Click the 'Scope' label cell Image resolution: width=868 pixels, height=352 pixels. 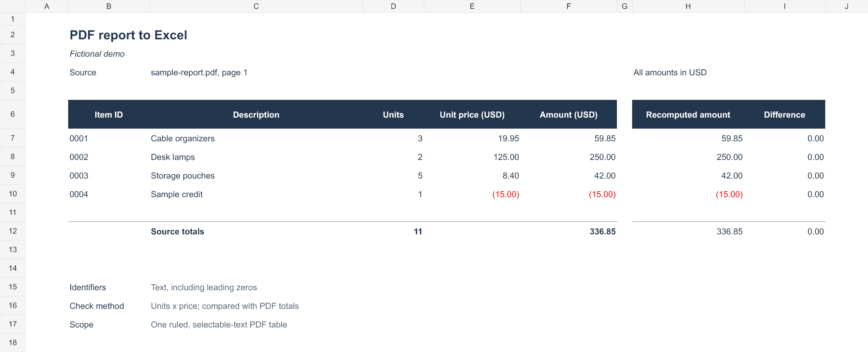point(109,324)
